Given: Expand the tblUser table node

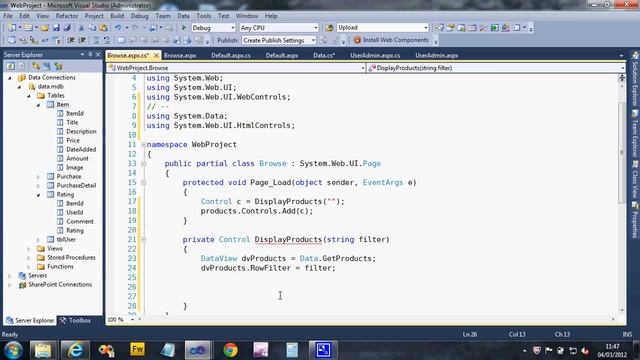Looking at the screenshot, I should tap(38, 240).
